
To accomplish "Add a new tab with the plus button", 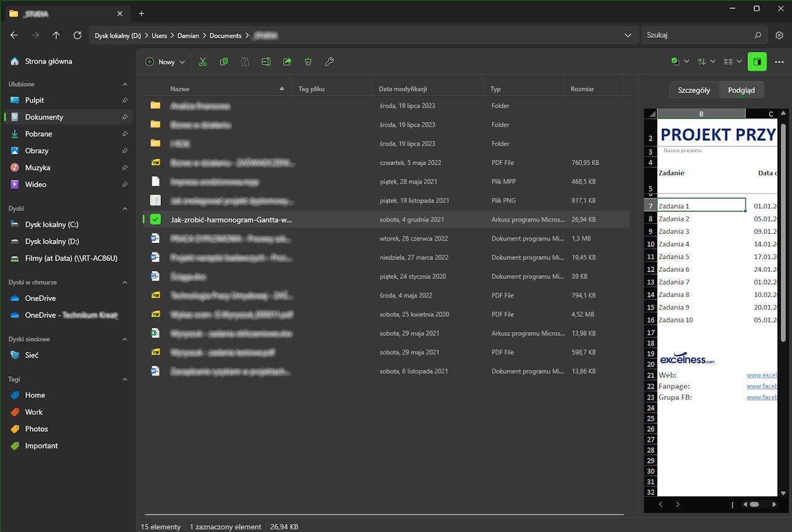I will pos(141,13).
